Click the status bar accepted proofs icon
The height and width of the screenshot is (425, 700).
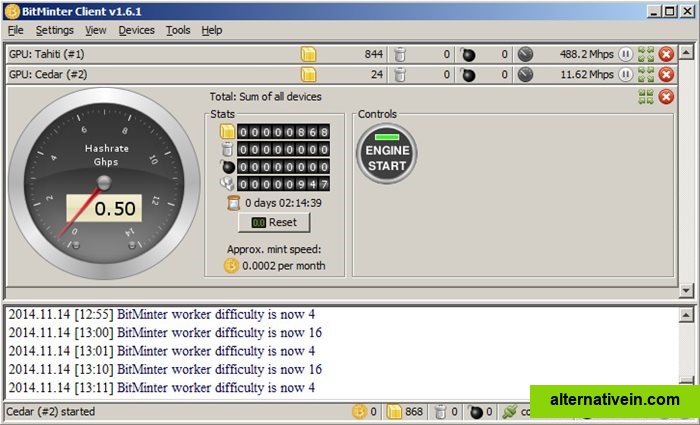394,412
